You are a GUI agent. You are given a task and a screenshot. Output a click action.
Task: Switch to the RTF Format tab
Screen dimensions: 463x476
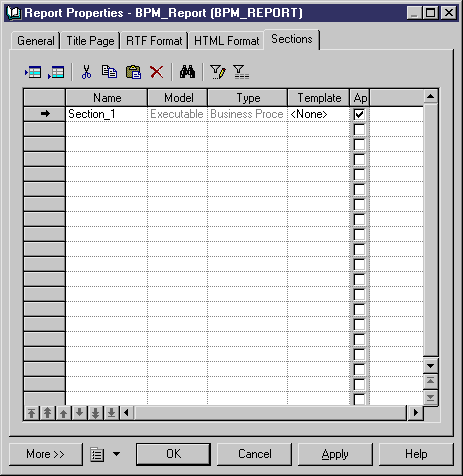click(x=154, y=41)
